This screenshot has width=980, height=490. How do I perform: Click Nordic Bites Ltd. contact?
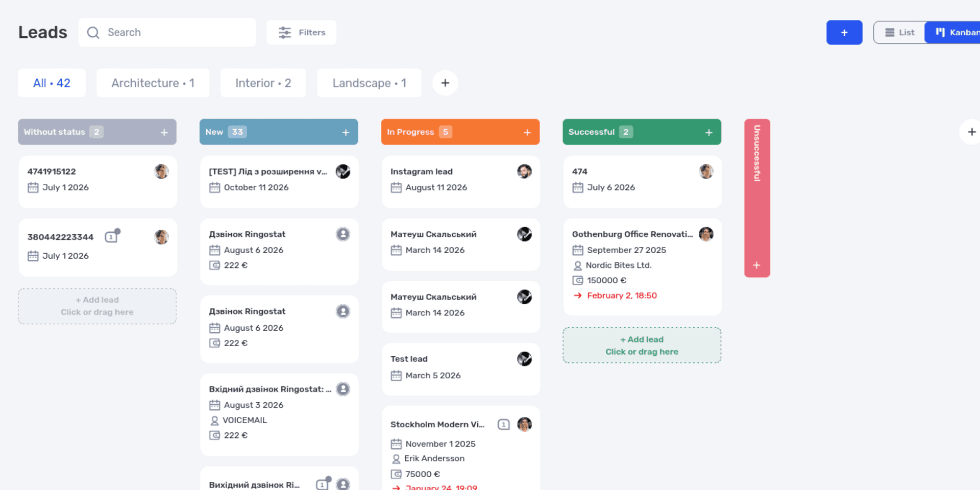(619, 265)
